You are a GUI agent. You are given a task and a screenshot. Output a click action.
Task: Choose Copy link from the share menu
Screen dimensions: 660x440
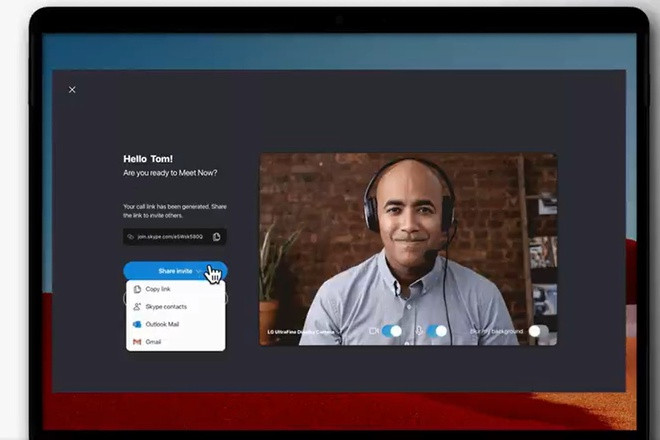(176, 289)
